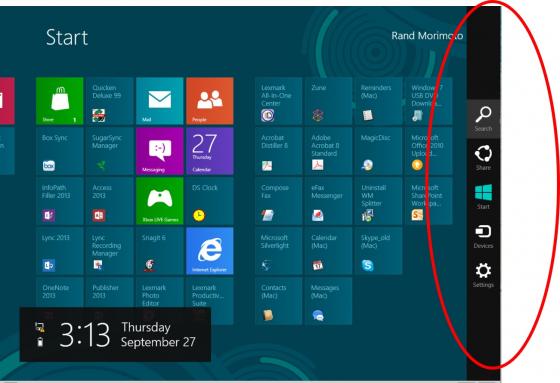Open the Devices charm
Screen dimensions: 560x383
pyautogui.click(x=483, y=236)
